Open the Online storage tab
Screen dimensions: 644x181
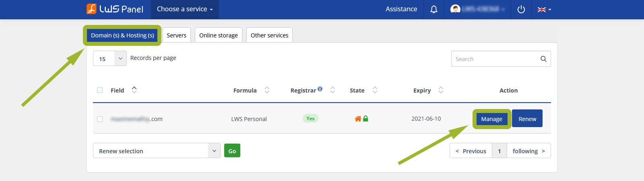coord(219,35)
